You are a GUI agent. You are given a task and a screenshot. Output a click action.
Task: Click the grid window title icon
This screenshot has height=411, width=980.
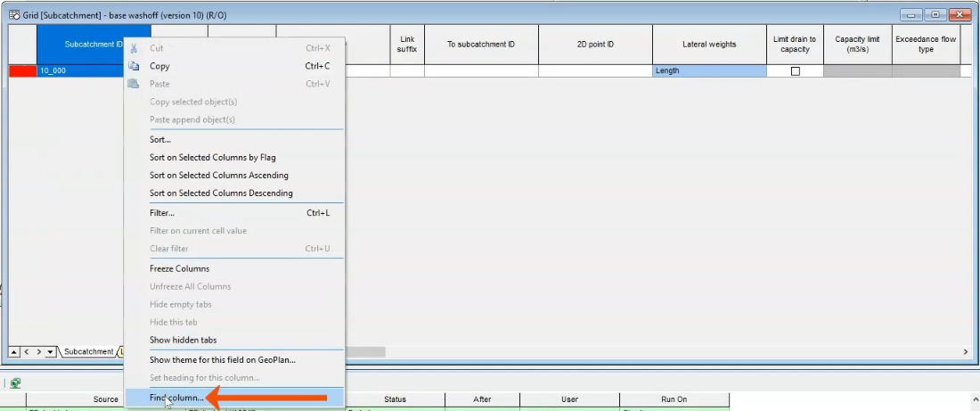[14, 14]
